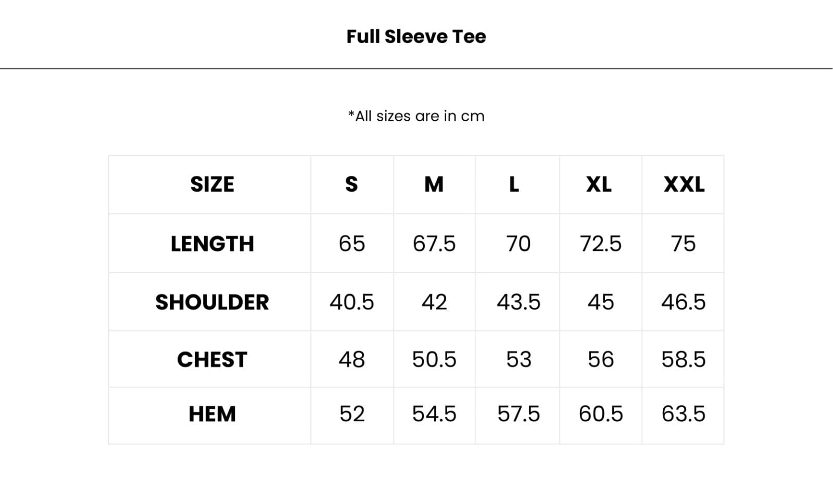Click the 56 chest value for XL
This screenshot has width=833, height=504.
tap(600, 359)
